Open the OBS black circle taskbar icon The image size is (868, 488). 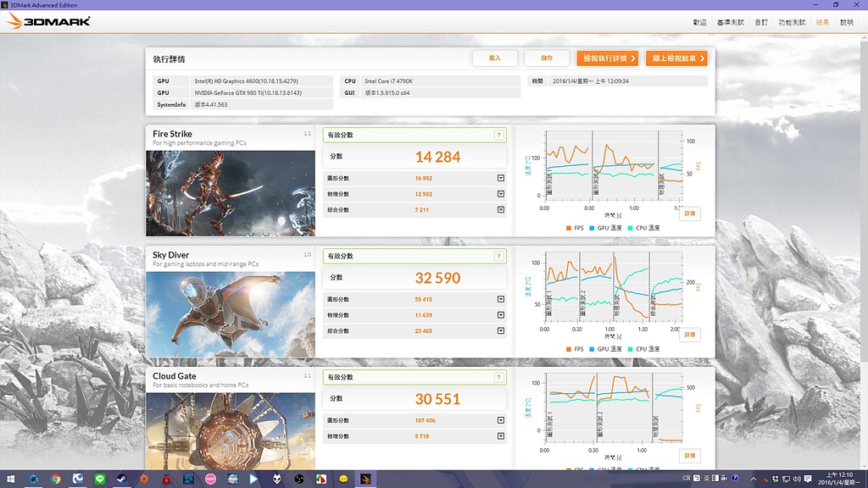(299, 480)
